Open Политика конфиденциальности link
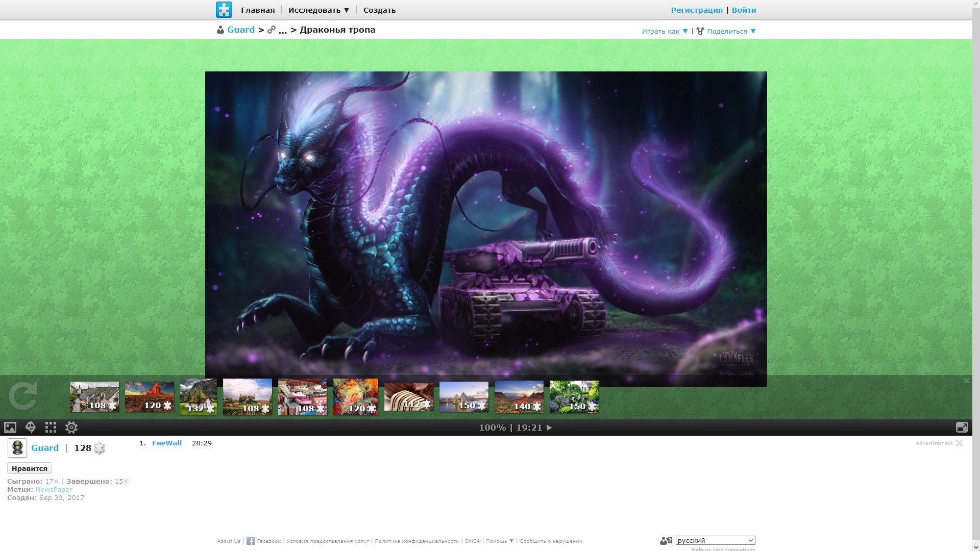 click(417, 541)
